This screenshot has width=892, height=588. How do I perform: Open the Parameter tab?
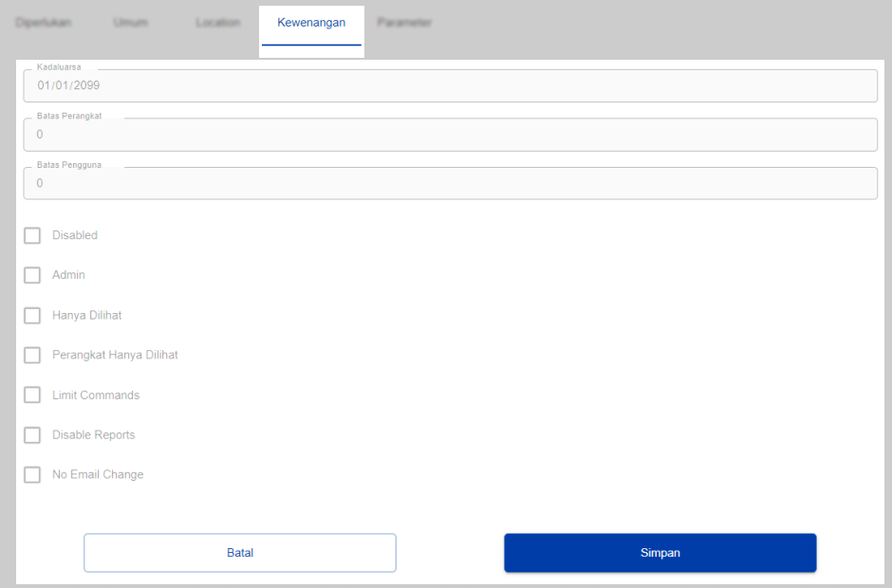(x=404, y=23)
